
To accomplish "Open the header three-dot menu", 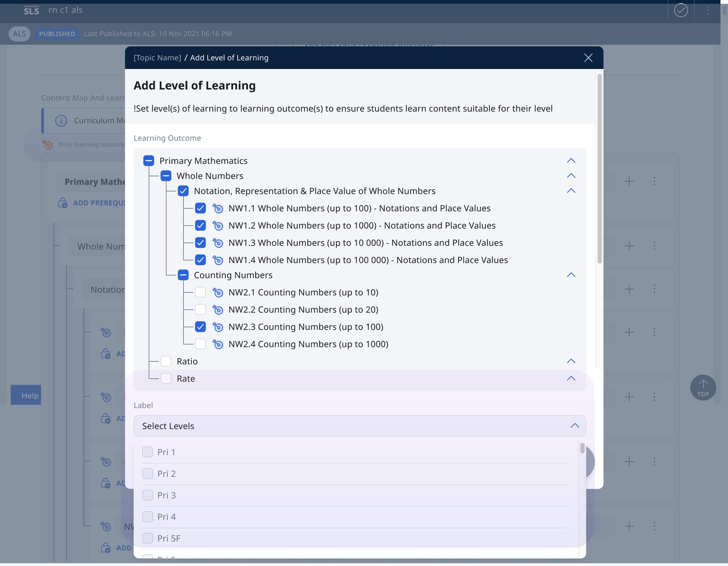I will [708, 11].
